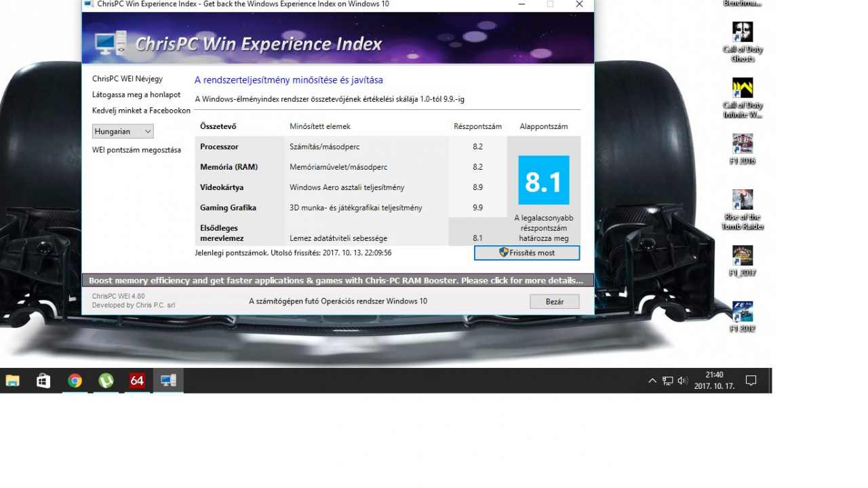Screen dimensions: 868x488
Task: Open the Call of Duty Infinite Warfare shortcut
Action: coord(743,98)
